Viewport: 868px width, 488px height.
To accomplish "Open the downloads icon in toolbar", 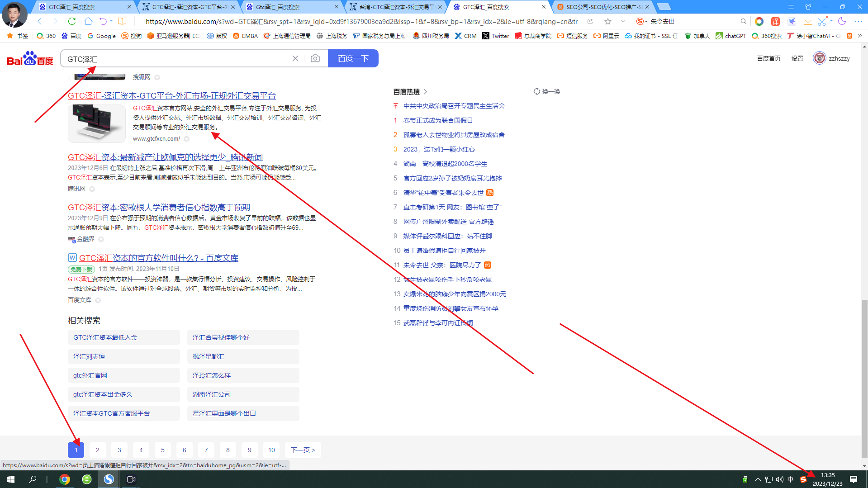I will click(x=807, y=21).
